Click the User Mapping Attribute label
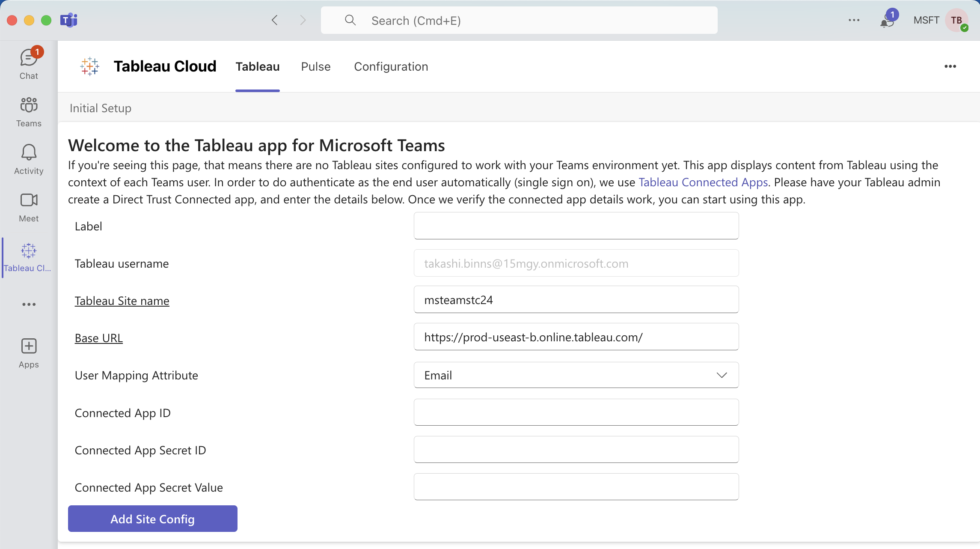 (137, 375)
